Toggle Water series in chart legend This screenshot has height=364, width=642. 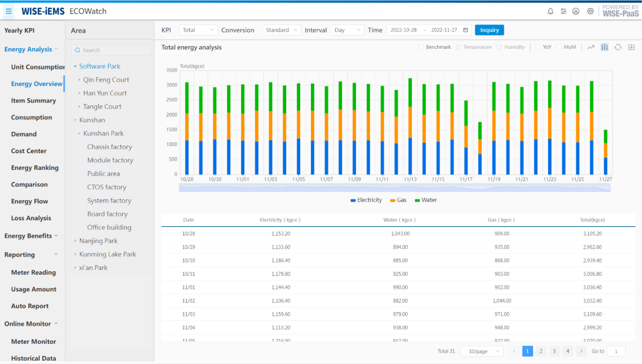click(x=426, y=200)
